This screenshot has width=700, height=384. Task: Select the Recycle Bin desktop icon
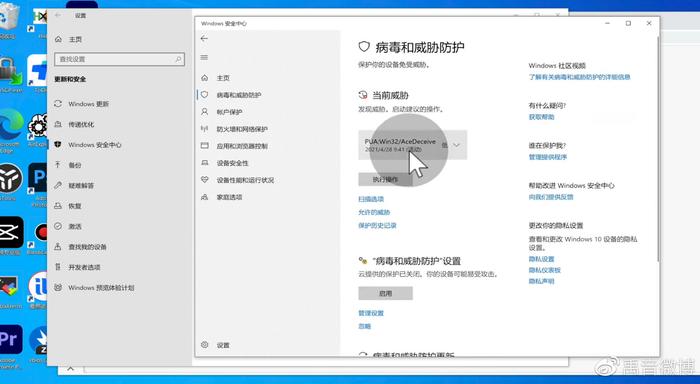(x=9, y=20)
